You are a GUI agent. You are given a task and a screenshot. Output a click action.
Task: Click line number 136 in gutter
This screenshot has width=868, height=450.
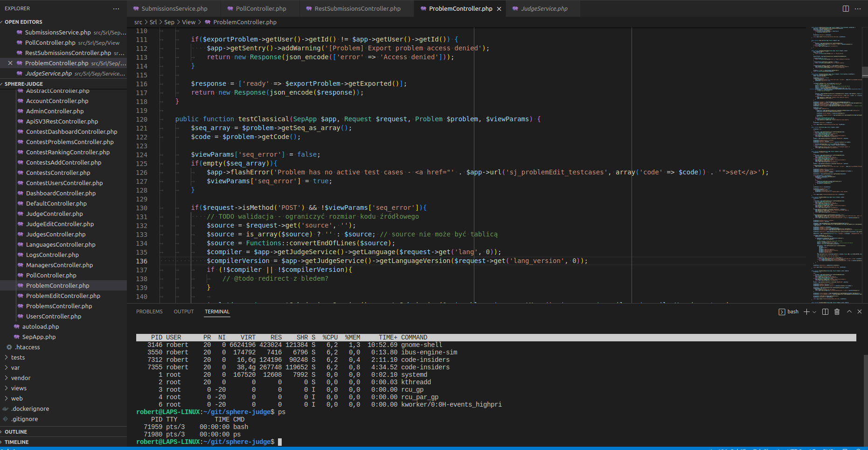141,261
